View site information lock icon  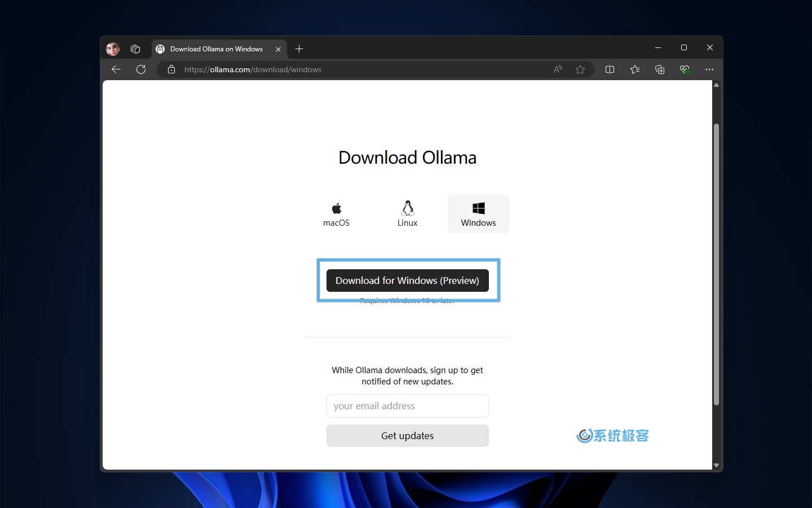pos(171,69)
